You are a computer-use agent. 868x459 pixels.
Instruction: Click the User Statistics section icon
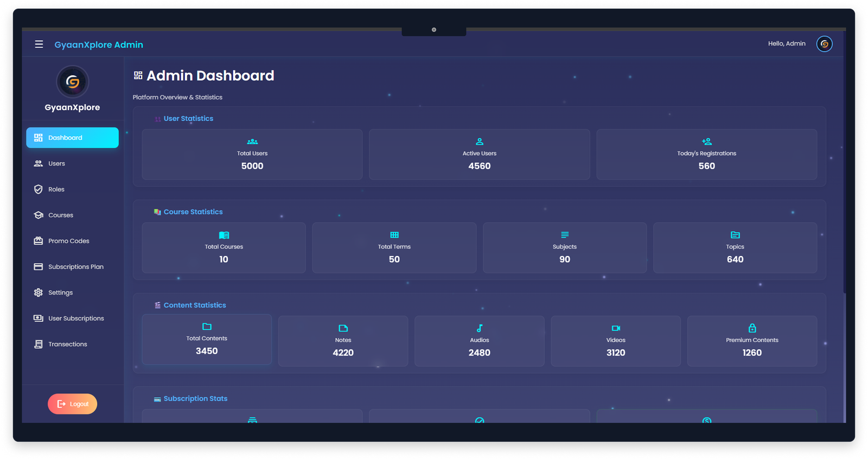point(158,119)
